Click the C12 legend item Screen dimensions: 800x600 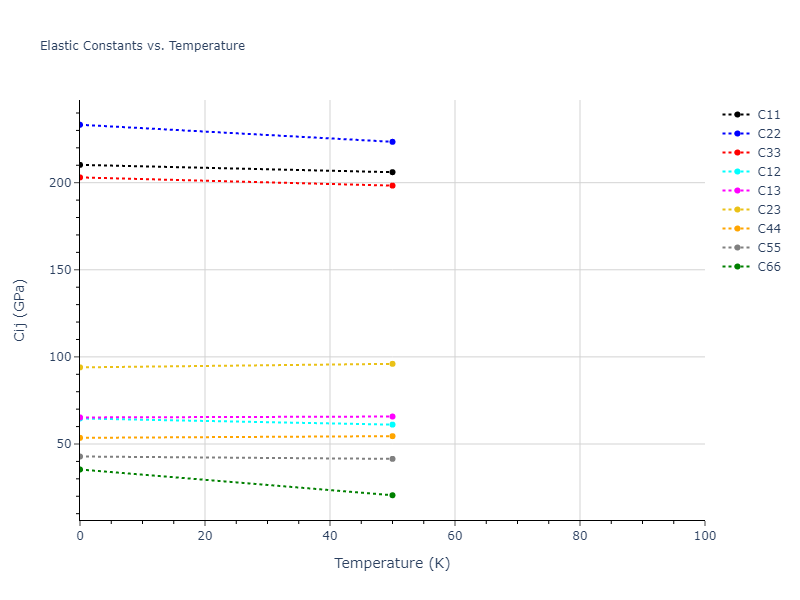[x=768, y=172]
